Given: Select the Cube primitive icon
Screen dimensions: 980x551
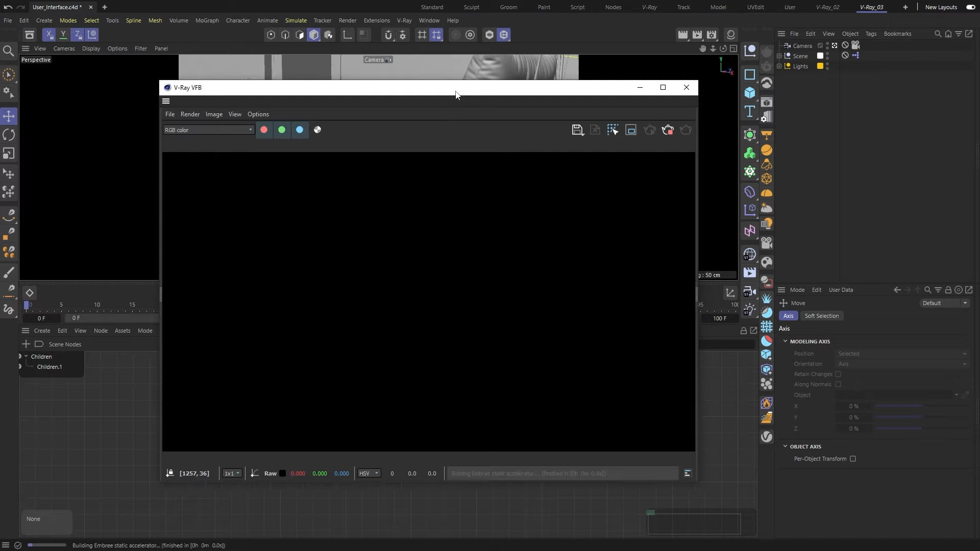Looking at the screenshot, I should tap(749, 92).
